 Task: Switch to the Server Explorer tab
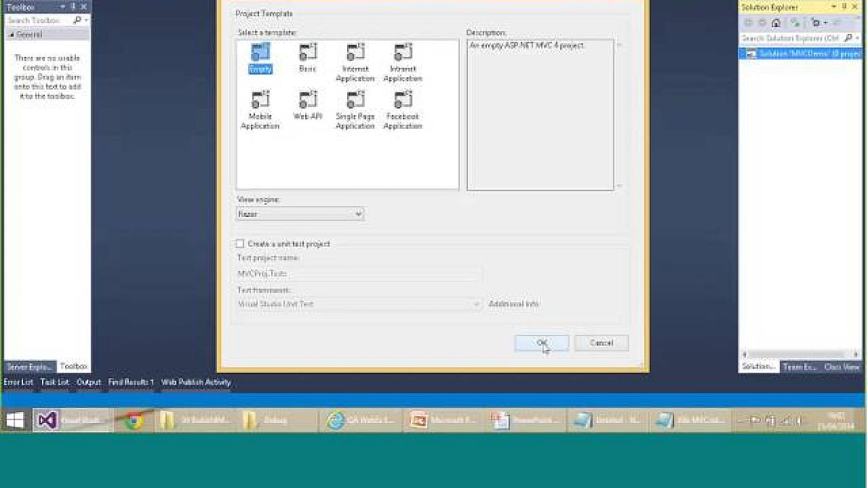(27, 367)
